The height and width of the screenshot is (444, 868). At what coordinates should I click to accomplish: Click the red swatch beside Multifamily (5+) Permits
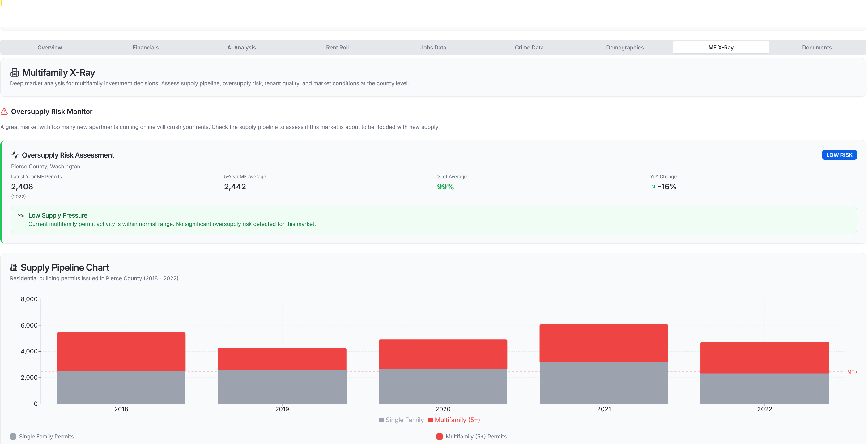(440, 436)
